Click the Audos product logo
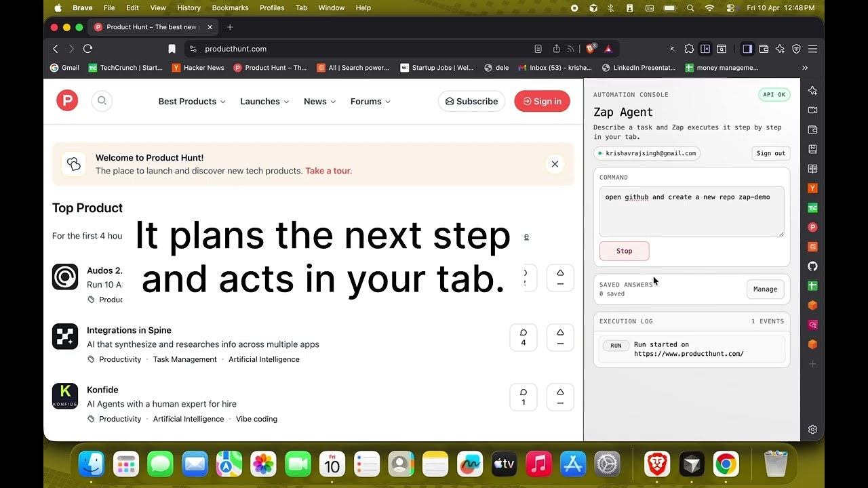The height and width of the screenshot is (488, 868). (x=65, y=277)
